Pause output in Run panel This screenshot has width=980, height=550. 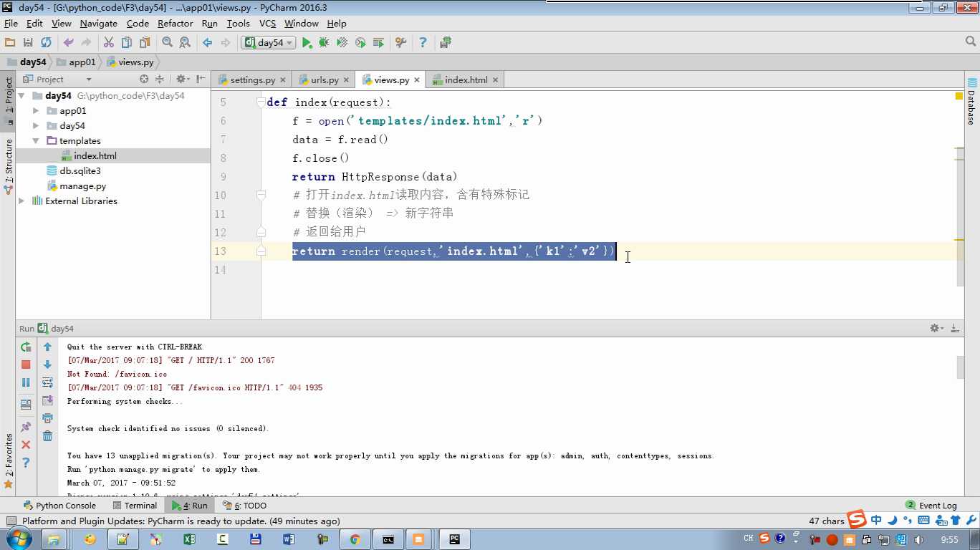26,382
